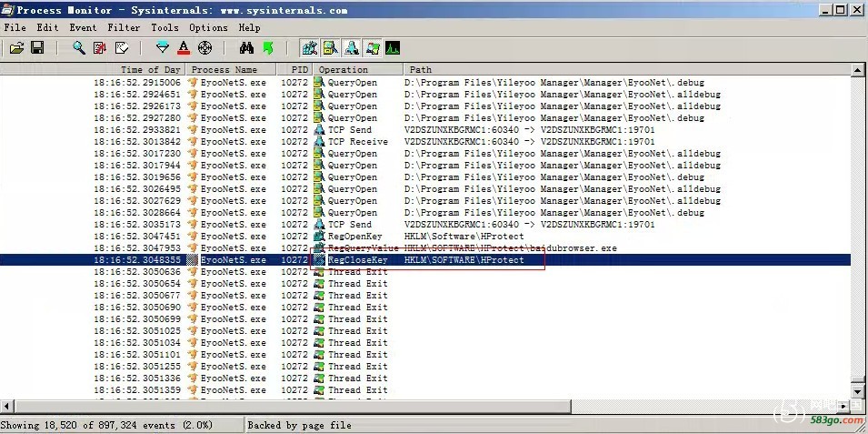Click the RegOpenKey registry icon in Operation column
Viewport: 868px width, 434px height.
[x=319, y=237]
